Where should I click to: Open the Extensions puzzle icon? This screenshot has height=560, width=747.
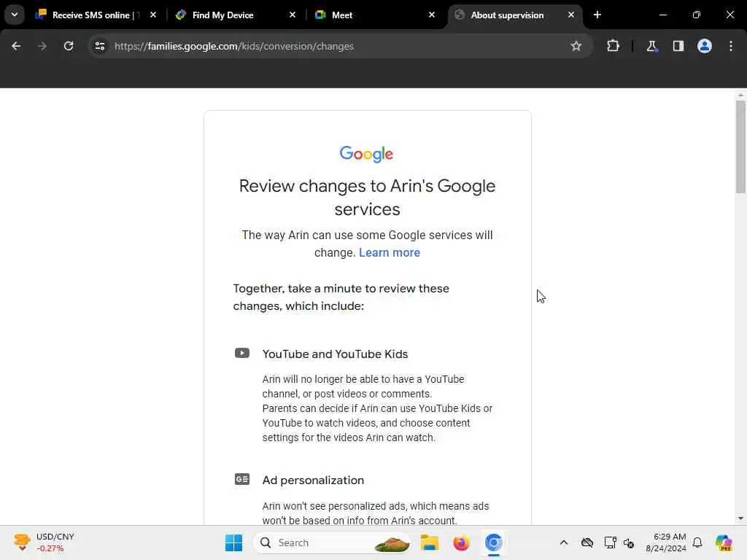pos(613,46)
